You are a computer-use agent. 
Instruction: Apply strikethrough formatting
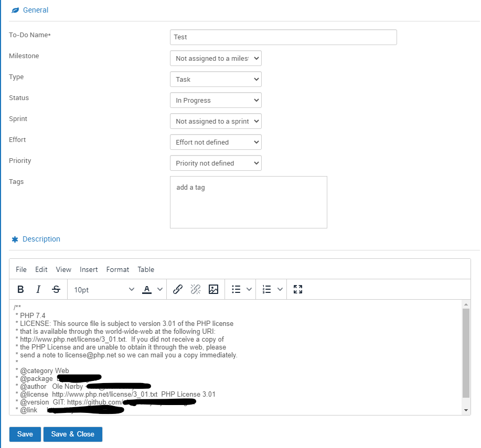coord(55,289)
